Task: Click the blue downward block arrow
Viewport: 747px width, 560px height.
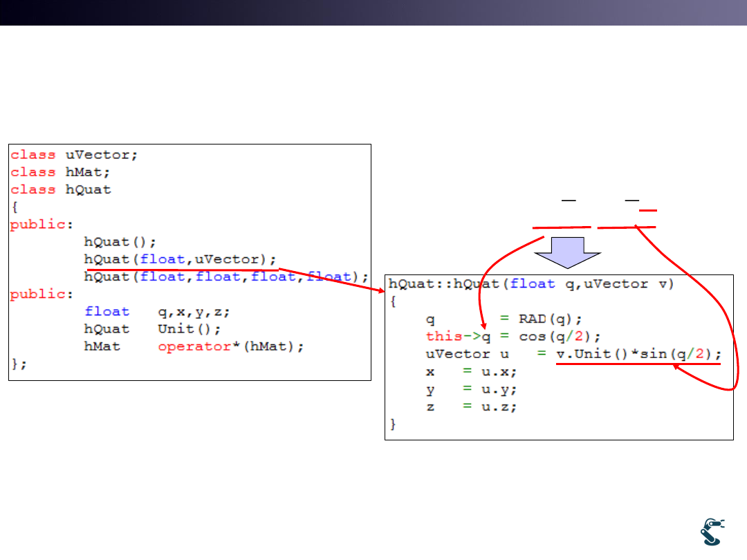Action: point(568,251)
